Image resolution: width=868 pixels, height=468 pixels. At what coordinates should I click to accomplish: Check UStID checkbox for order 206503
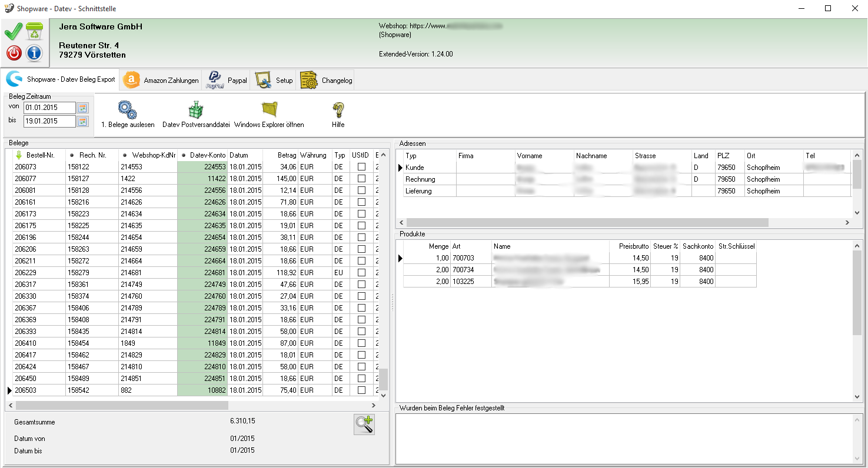click(x=361, y=390)
